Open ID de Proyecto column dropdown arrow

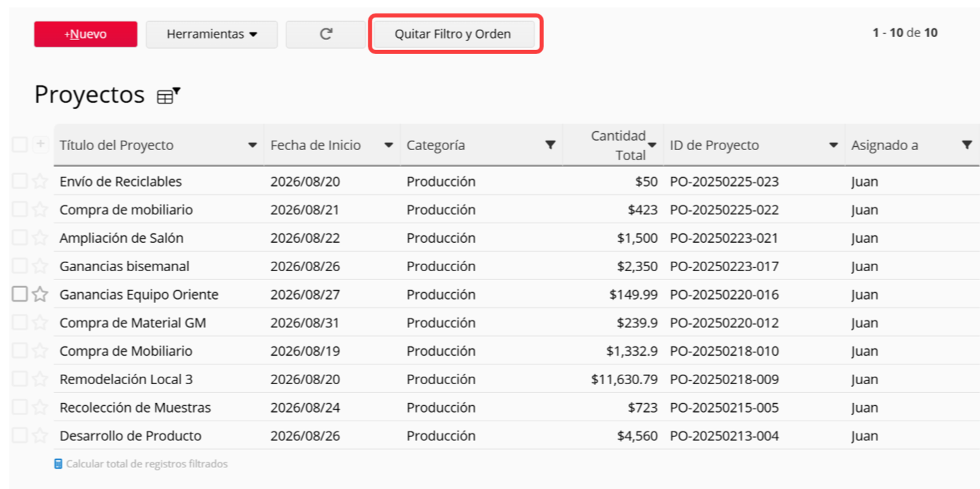tap(833, 145)
